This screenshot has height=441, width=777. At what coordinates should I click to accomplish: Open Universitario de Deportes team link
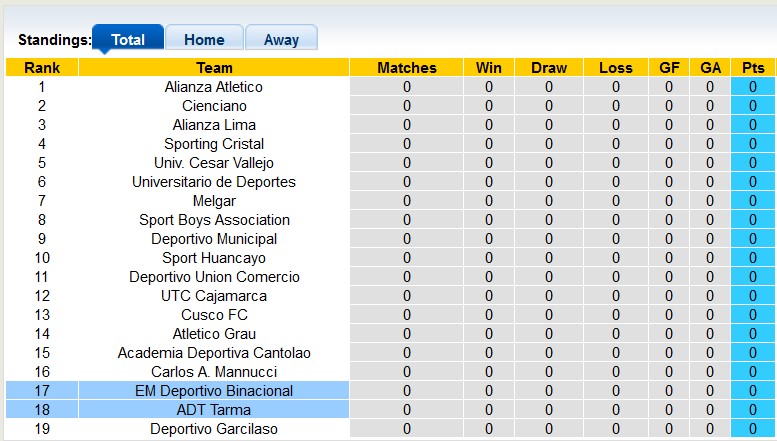click(x=214, y=182)
